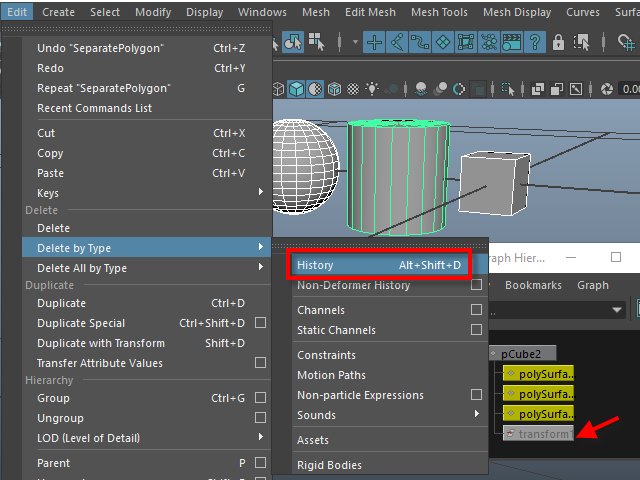Select pCube2 node in Hypergraph
The image size is (640, 480).
(x=523, y=353)
